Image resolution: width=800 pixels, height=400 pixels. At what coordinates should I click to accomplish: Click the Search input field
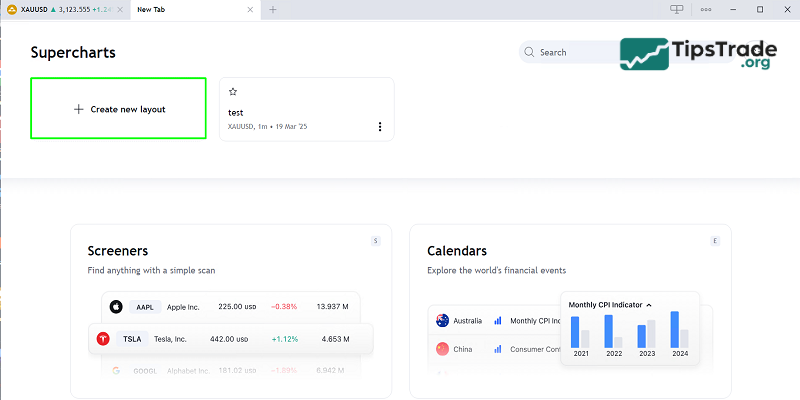pyautogui.click(x=575, y=52)
